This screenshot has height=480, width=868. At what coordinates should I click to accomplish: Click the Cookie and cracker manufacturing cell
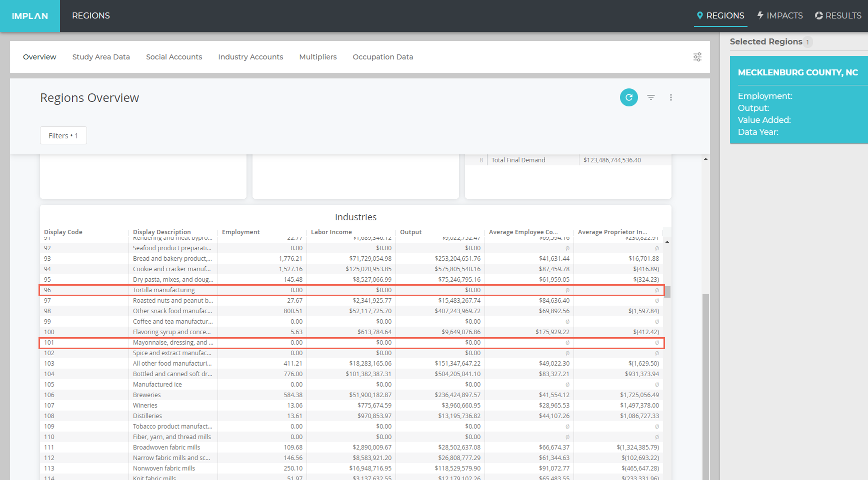click(x=172, y=269)
